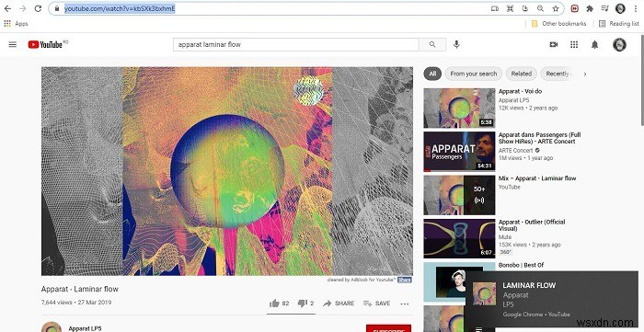Image resolution: width=644 pixels, height=332 pixels.
Task: Click the small Share badge below the player
Action: (x=405, y=280)
